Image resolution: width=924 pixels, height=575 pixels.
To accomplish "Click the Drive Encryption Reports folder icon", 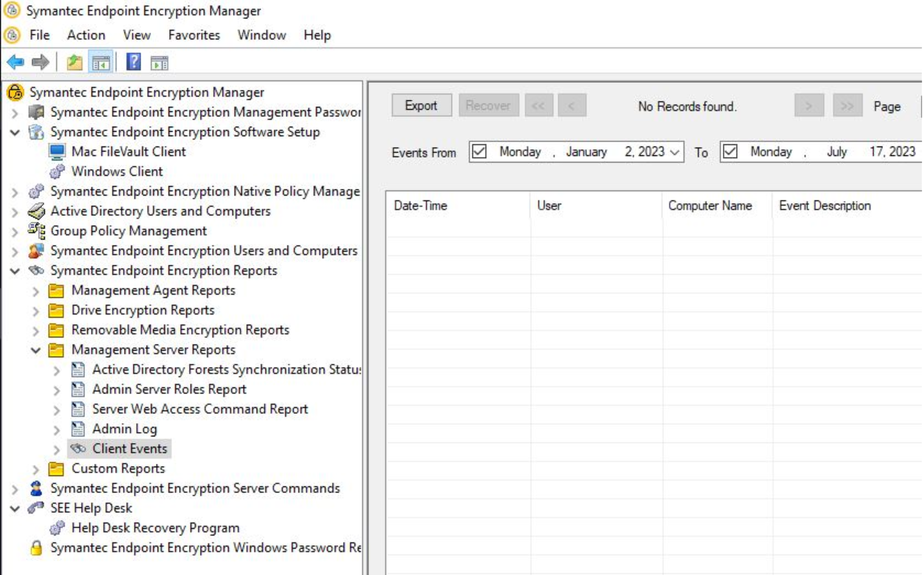I will (56, 310).
